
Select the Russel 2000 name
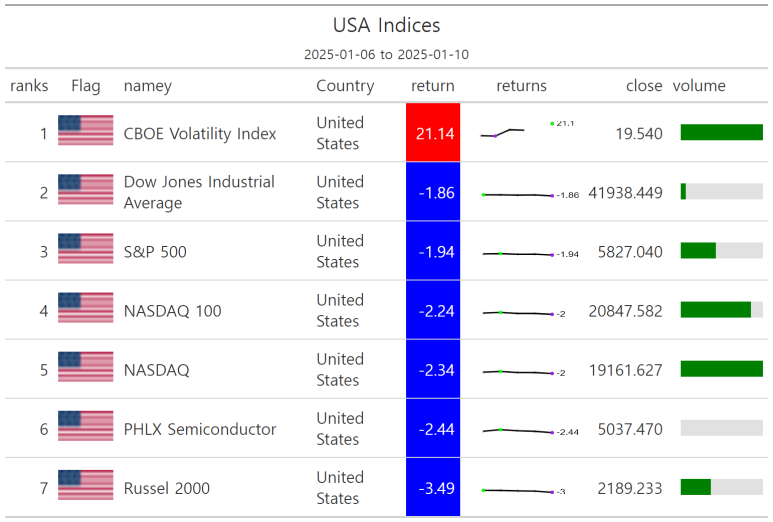pos(167,488)
